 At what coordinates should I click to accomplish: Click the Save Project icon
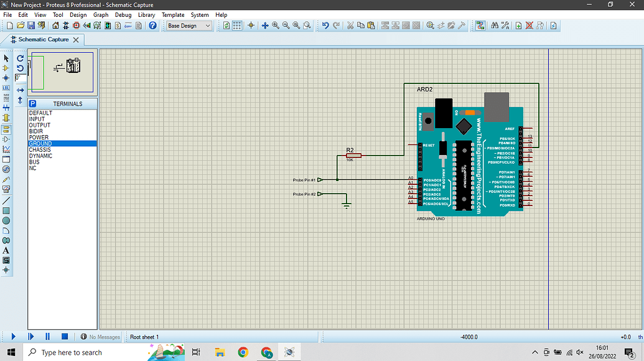coord(30,26)
